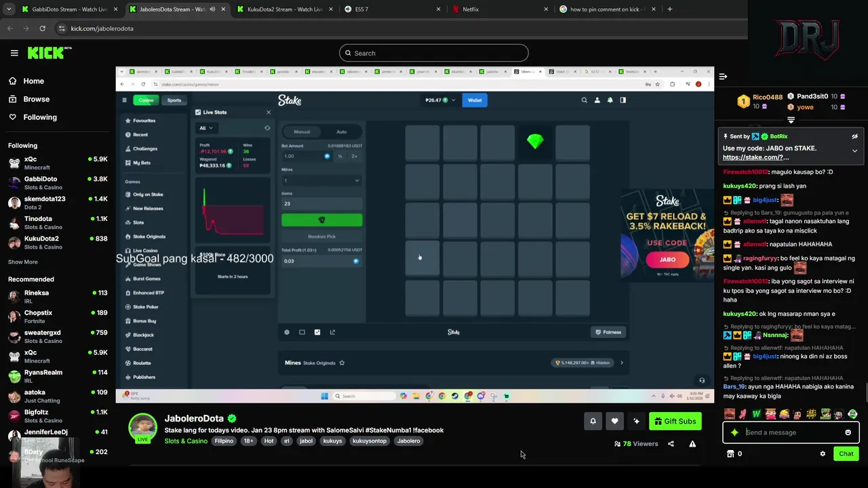Reload the browser page
The image size is (868, 488).
click(x=42, y=28)
